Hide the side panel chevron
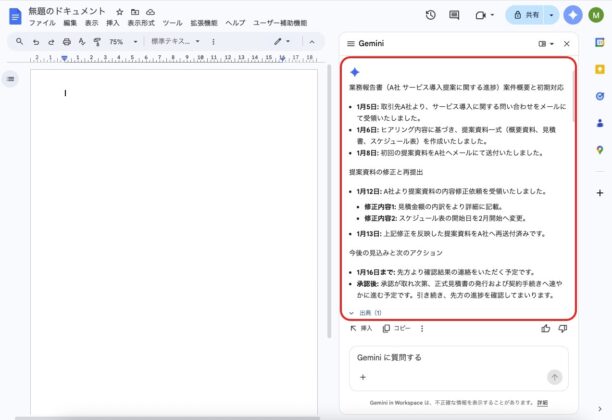612x420 pixels. coord(600,409)
